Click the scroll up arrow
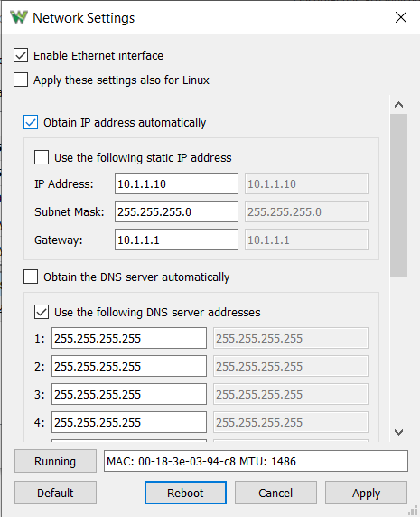The width and height of the screenshot is (420, 517). (398, 105)
